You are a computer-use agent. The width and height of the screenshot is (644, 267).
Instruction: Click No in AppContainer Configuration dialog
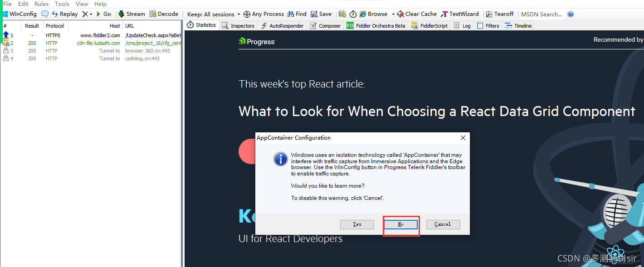click(x=400, y=224)
